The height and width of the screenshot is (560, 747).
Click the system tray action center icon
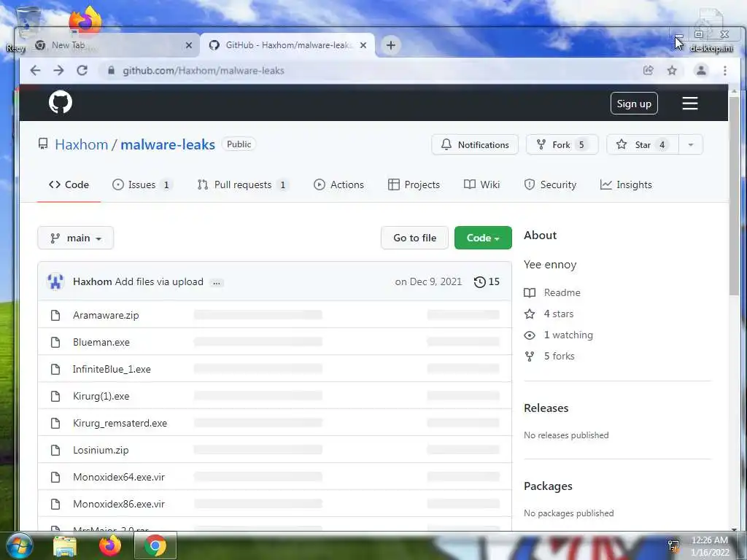(x=673, y=546)
